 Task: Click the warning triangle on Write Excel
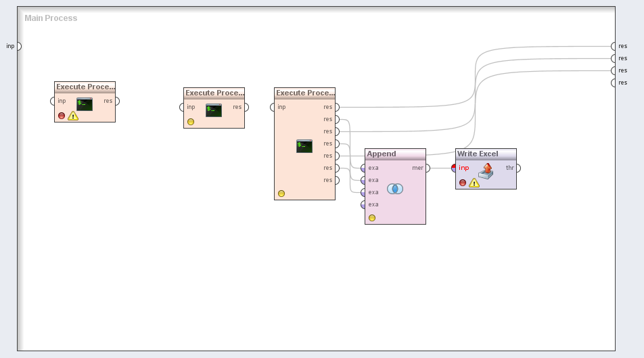(474, 183)
